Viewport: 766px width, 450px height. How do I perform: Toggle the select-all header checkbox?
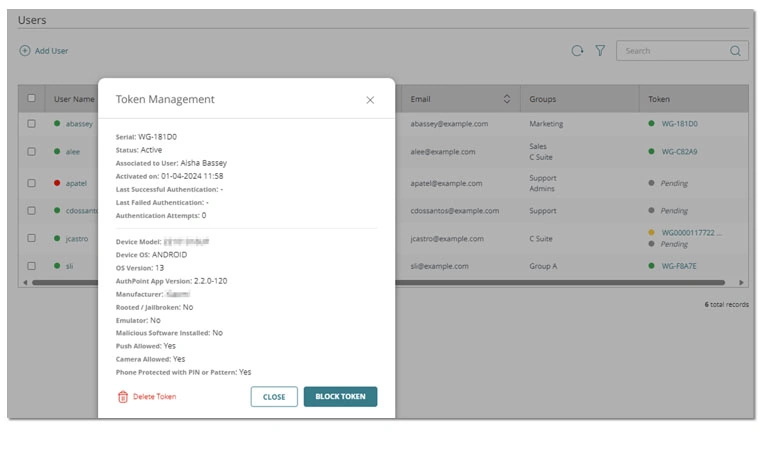31,98
